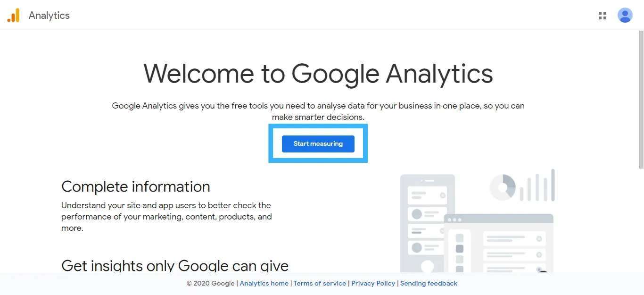The image size is (644, 295).
Task: Click the Understand your site paragraph
Action: (x=166, y=217)
